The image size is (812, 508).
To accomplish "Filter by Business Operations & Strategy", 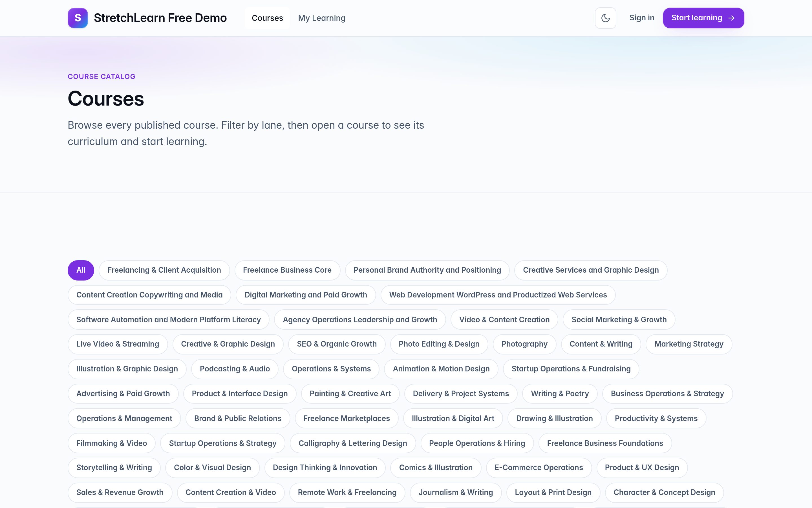I will 667,394.
